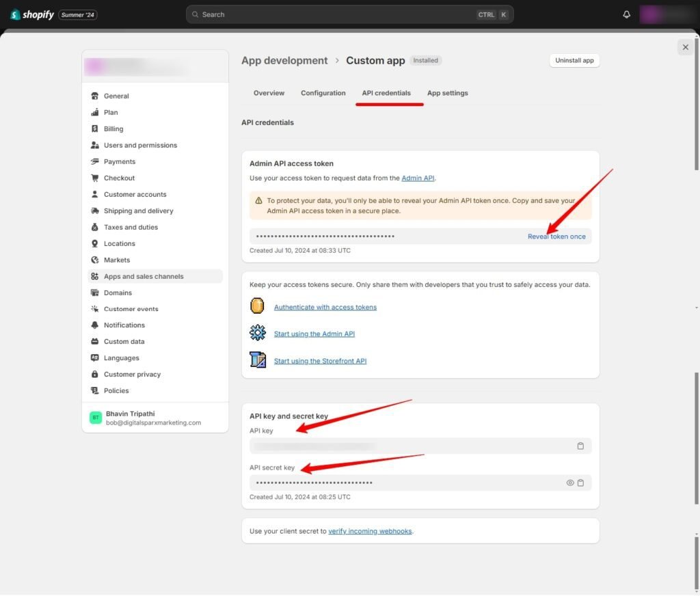This screenshot has width=700, height=596.
Task: Open the Billing settings label
Action: click(114, 128)
